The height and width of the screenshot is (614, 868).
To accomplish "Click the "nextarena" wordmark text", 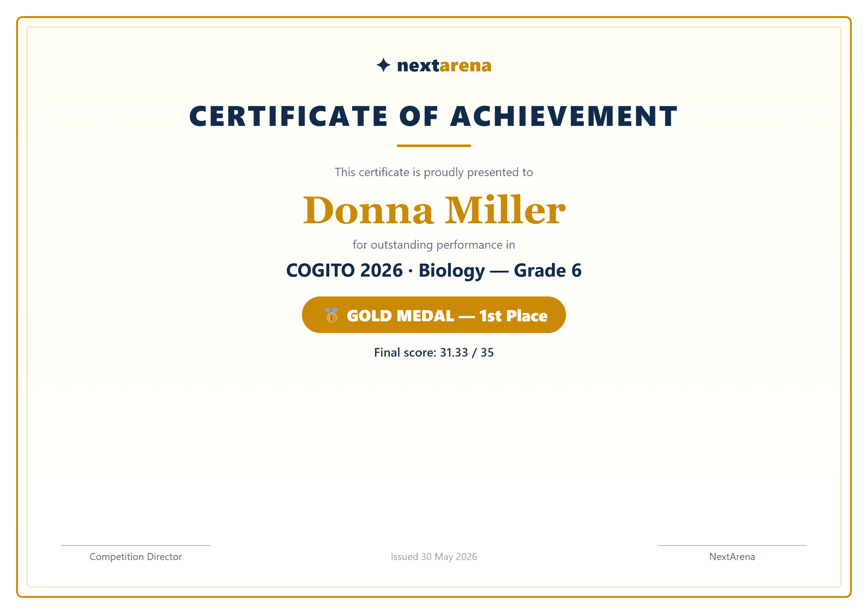I will click(444, 65).
